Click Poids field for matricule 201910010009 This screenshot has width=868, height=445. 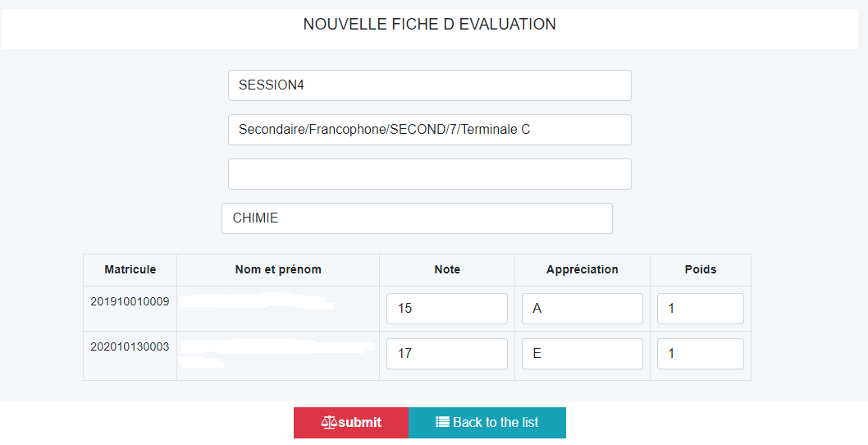click(701, 309)
